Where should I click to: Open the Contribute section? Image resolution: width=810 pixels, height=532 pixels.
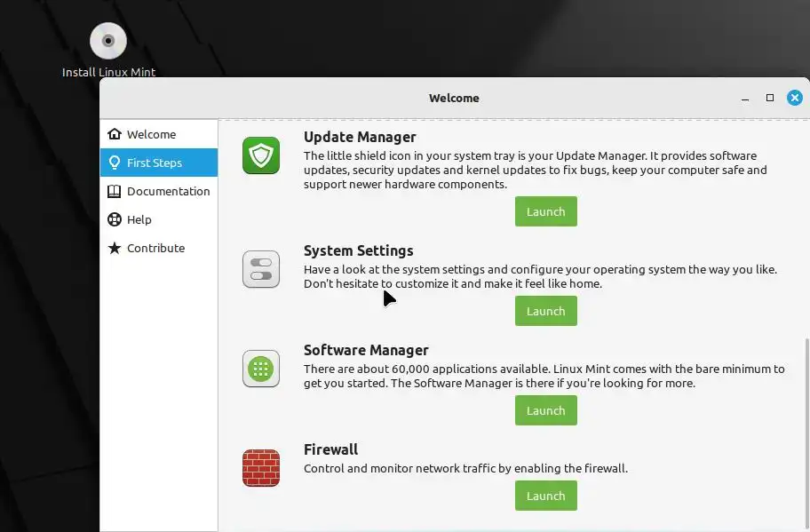click(159, 248)
